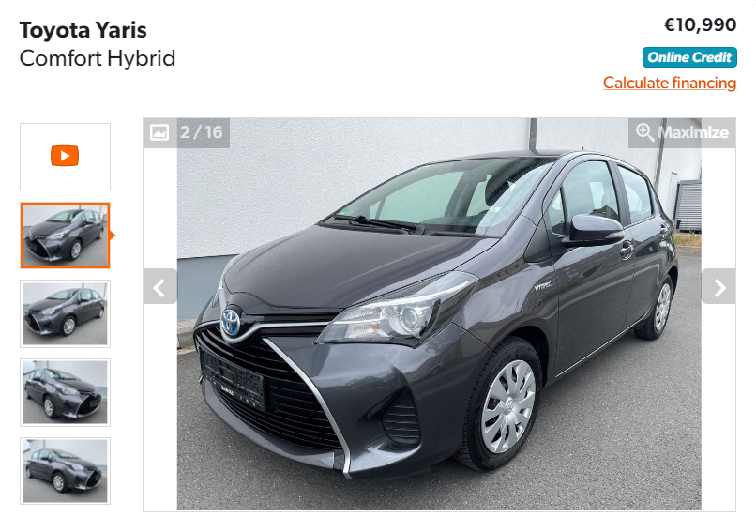This screenshot has width=756, height=532.
Task: Click the €10,990 price
Action: point(700,25)
